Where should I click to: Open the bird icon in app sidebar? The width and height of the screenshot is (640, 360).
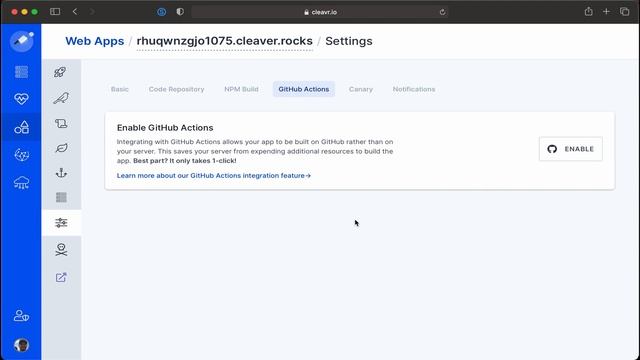coord(61,98)
